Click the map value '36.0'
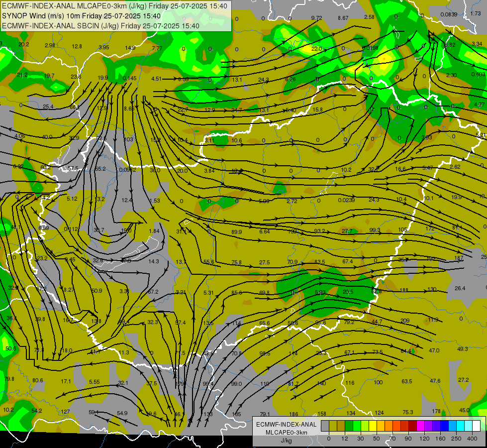Screen dimensions: 487x448 [x=155, y=170]
